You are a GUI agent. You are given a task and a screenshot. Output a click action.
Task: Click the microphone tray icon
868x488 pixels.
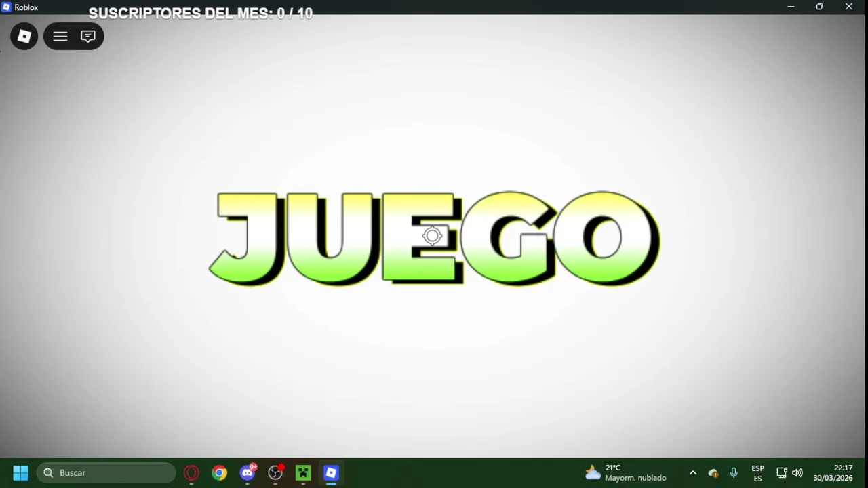click(734, 473)
